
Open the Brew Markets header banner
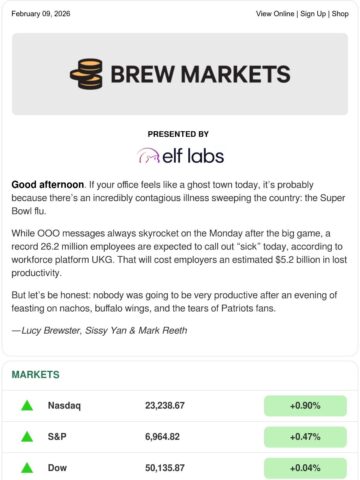(x=180, y=74)
